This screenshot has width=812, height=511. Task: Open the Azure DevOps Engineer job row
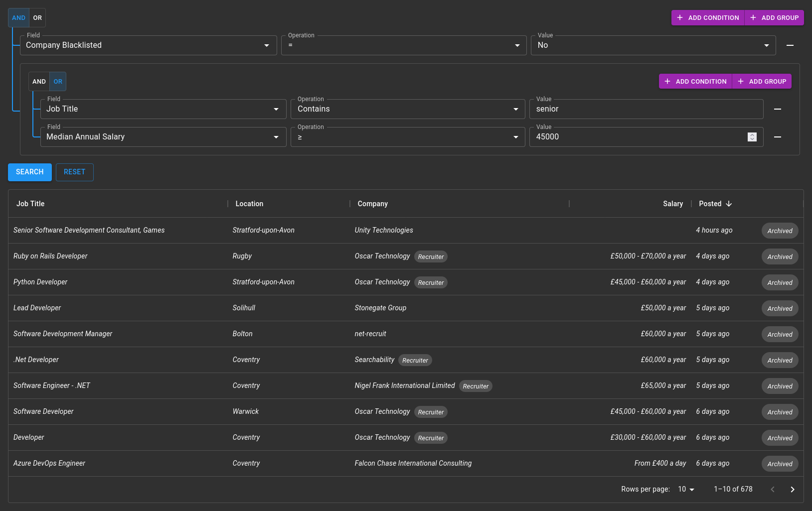point(406,464)
